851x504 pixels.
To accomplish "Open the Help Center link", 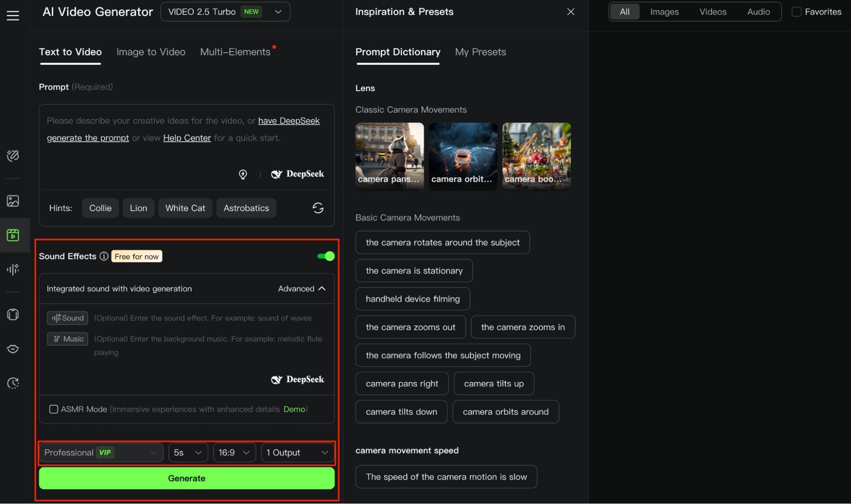I will (x=187, y=138).
